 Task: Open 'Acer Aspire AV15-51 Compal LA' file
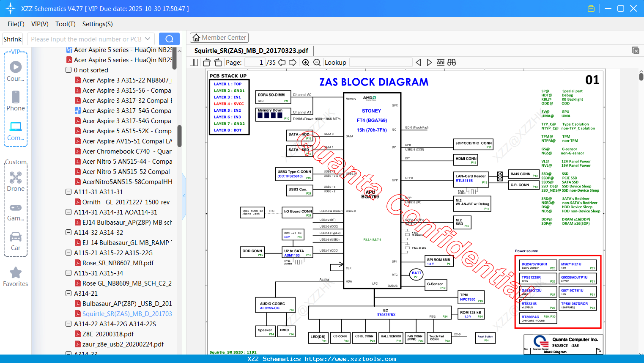[x=123, y=141]
